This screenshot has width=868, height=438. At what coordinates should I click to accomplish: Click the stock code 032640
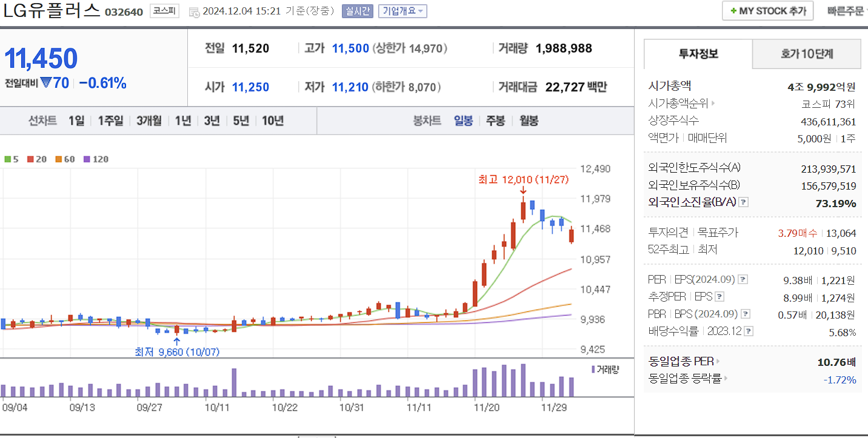tap(124, 12)
